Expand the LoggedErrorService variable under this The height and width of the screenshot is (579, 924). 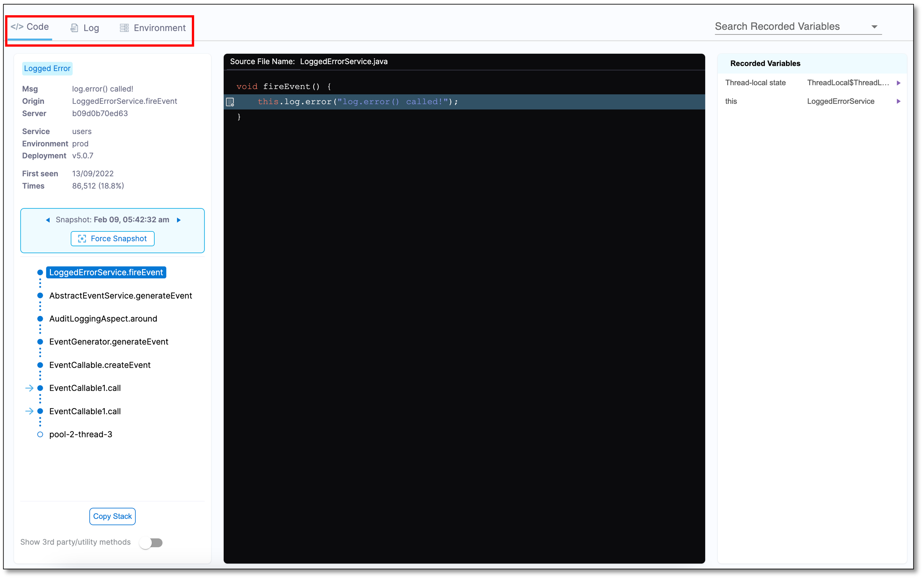click(x=899, y=101)
